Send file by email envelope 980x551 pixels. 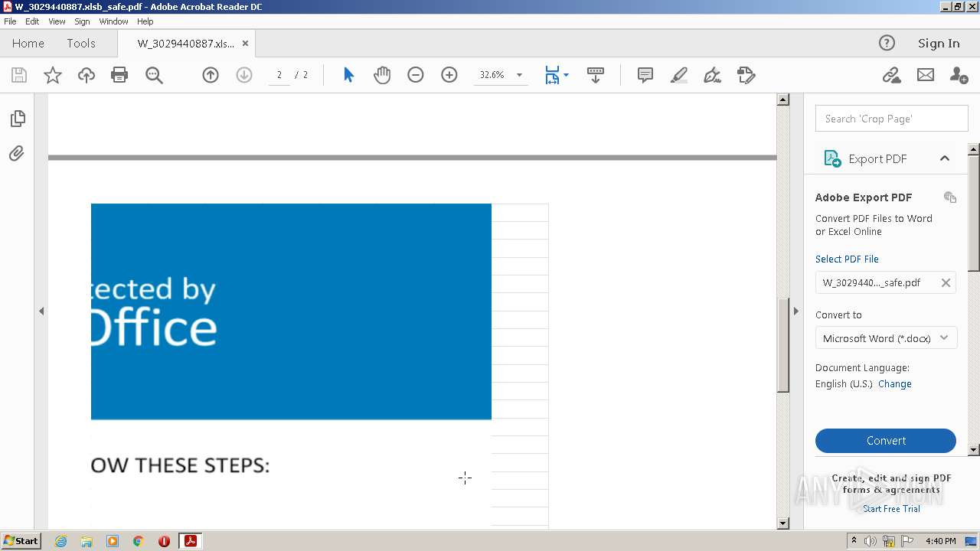click(x=926, y=75)
